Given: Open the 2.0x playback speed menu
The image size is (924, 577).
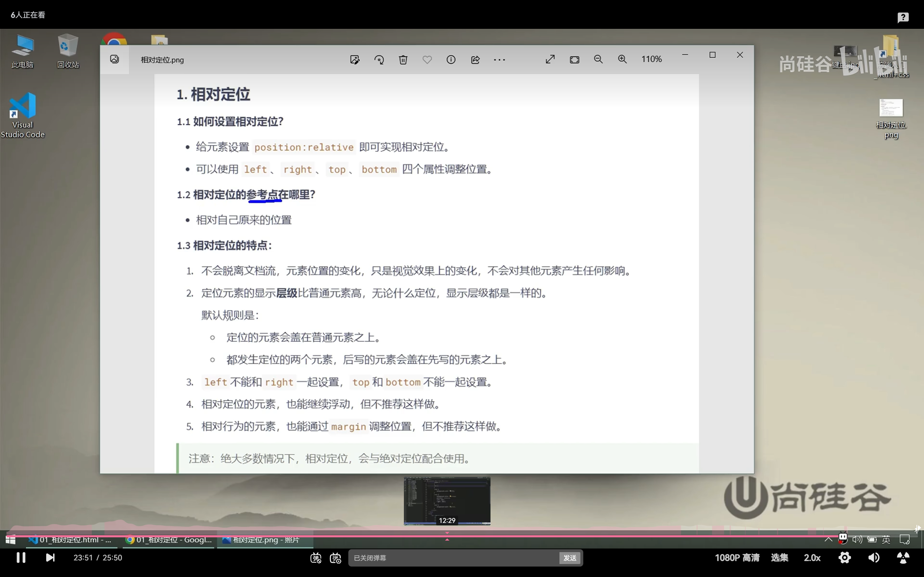Looking at the screenshot, I should tap(812, 558).
